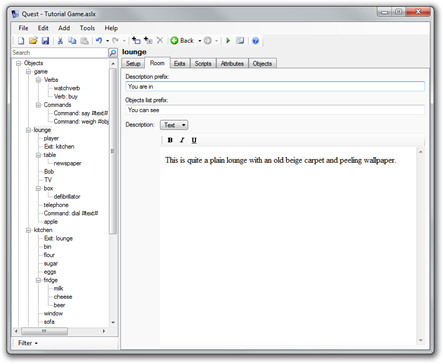The height and width of the screenshot is (364, 443).
Task: Click the tree's horizontal scrollbar thumb
Action: pyautogui.click(x=44, y=331)
